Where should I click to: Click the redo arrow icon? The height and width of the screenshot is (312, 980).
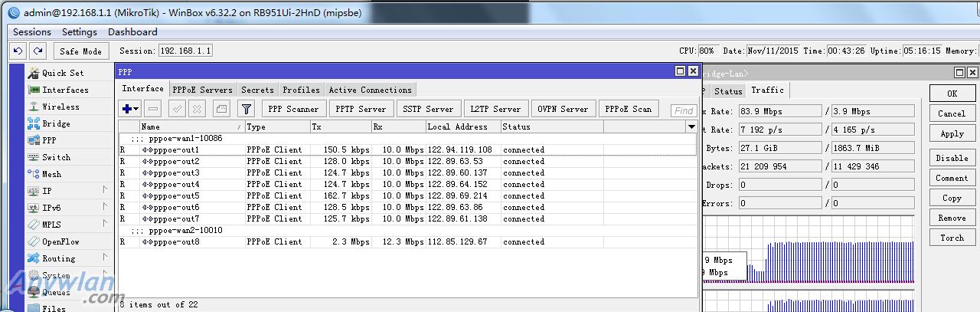[38, 51]
